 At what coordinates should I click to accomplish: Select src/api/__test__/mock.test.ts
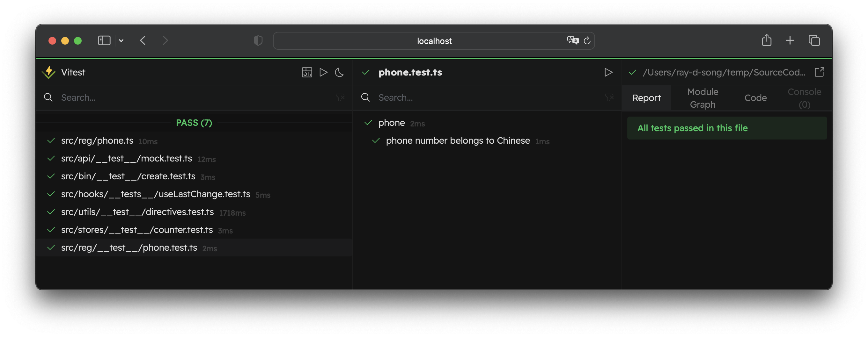coord(194,159)
